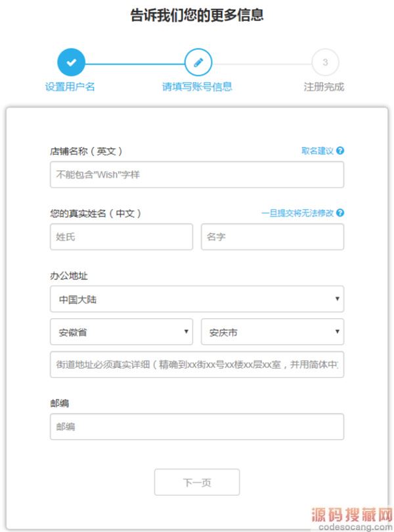
Task: Click the 注册完成 step label
Action: pyautogui.click(x=324, y=87)
